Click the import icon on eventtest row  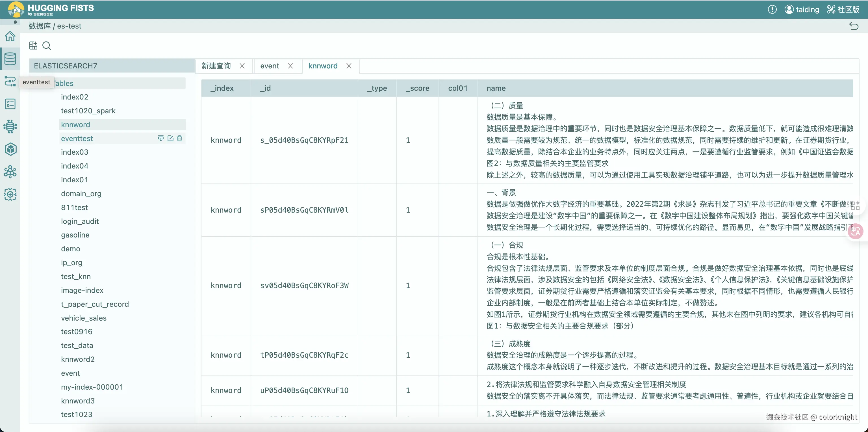(x=161, y=138)
